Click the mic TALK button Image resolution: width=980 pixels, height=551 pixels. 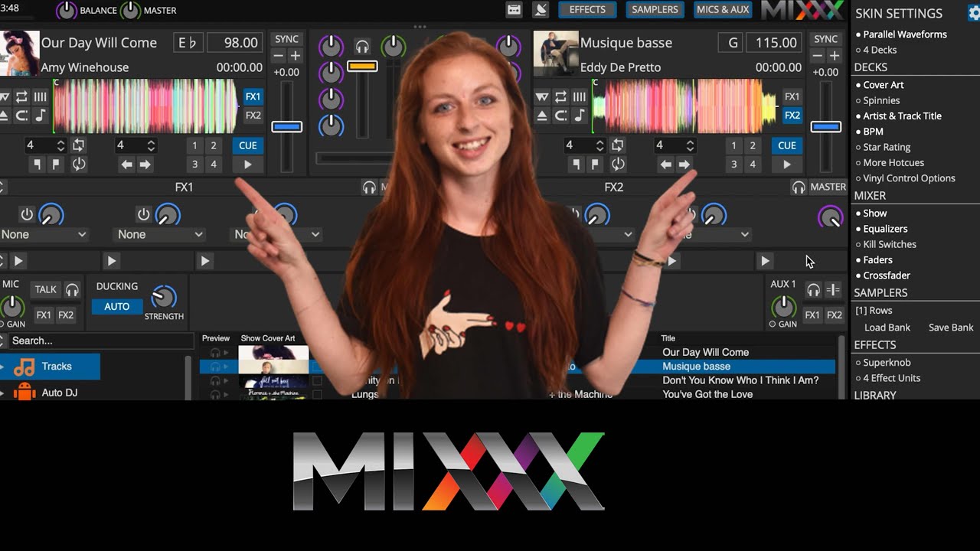pos(46,289)
